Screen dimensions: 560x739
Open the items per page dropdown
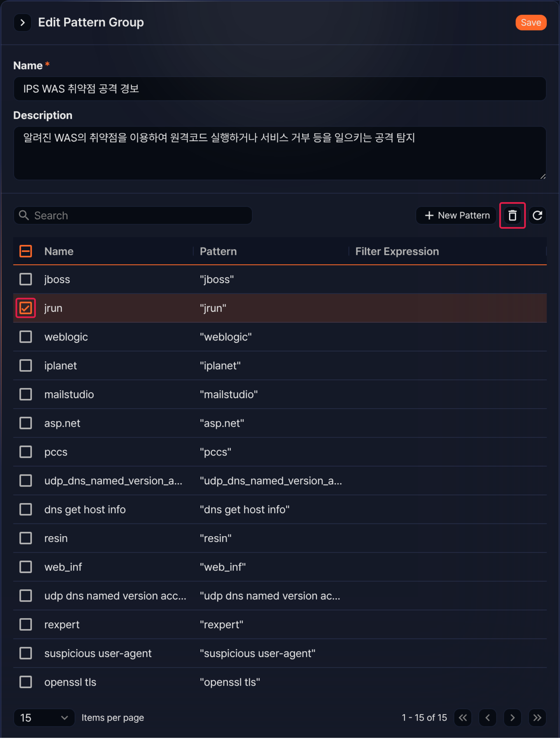(x=44, y=718)
